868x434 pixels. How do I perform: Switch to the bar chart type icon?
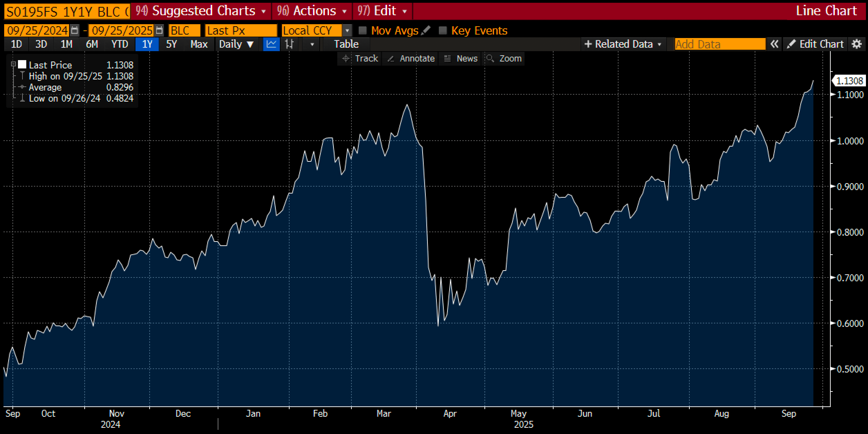tap(290, 44)
